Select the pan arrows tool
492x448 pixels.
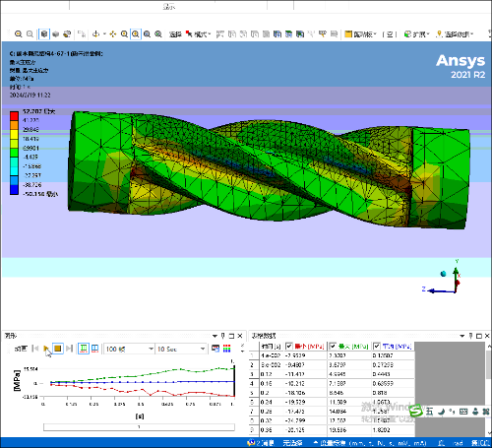click(x=113, y=33)
